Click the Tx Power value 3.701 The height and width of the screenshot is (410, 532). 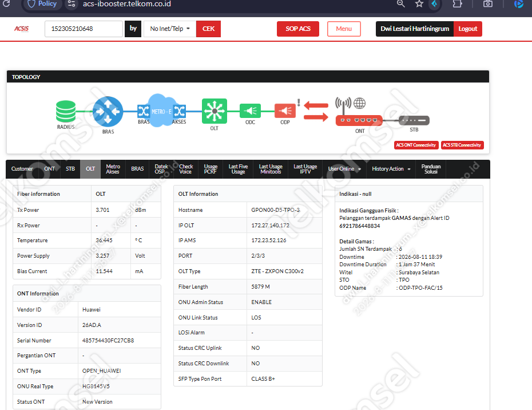pyautogui.click(x=102, y=210)
